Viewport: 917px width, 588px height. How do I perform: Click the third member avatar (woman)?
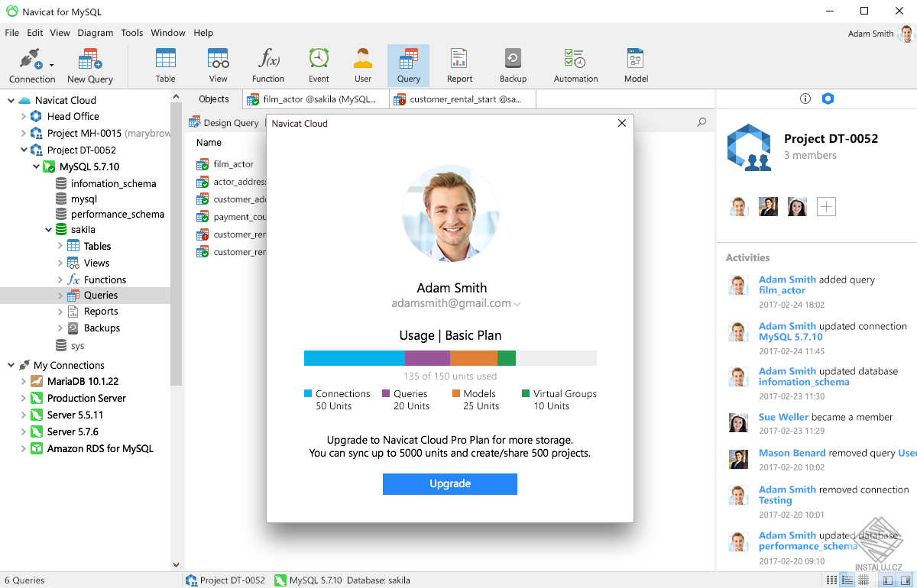pyautogui.click(x=797, y=206)
